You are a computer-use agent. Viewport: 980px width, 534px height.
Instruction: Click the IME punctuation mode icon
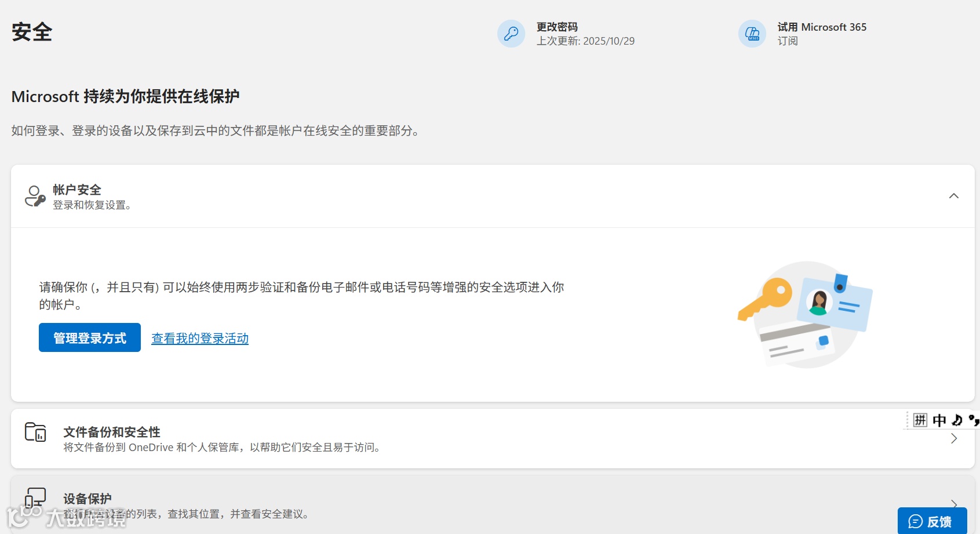click(974, 420)
